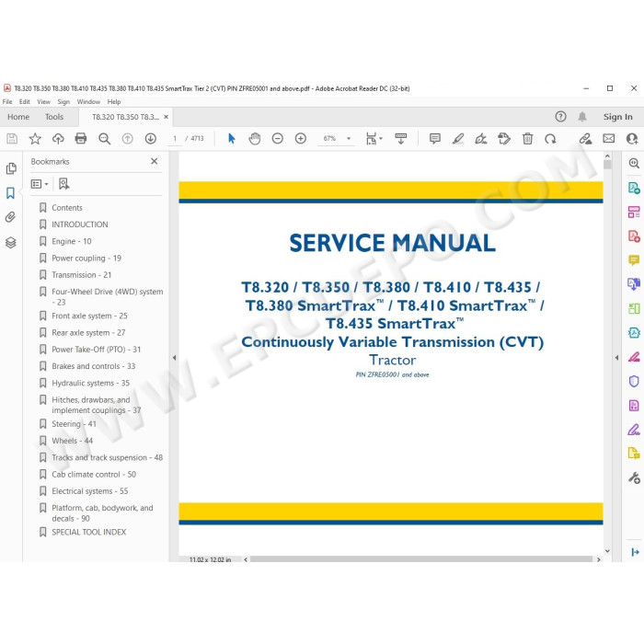Open the Find text magnifier tool
This screenshot has height=644, width=644.
(104, 139)
